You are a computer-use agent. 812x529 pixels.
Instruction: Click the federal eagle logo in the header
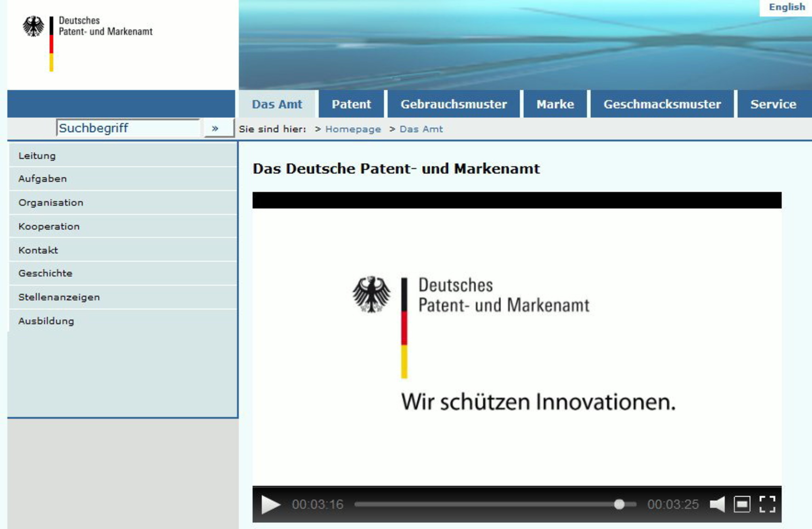point(33,27)
